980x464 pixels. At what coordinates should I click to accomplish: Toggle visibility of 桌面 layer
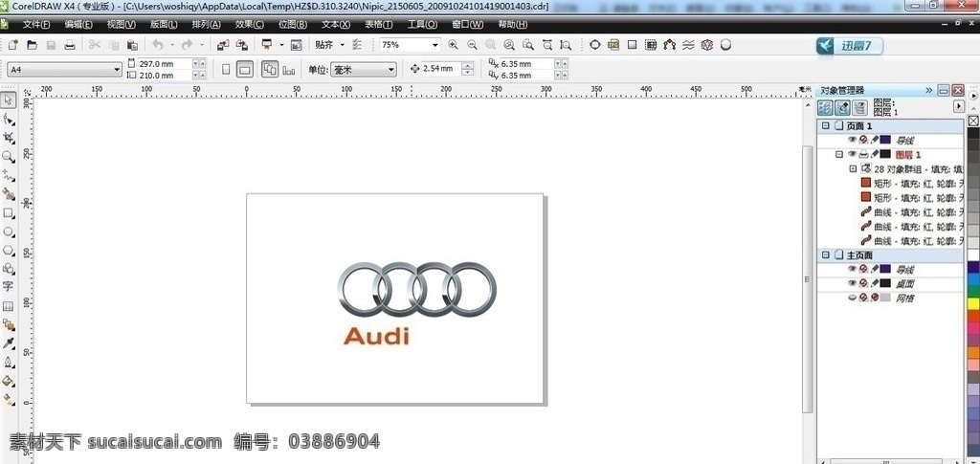tap(851, 283)
